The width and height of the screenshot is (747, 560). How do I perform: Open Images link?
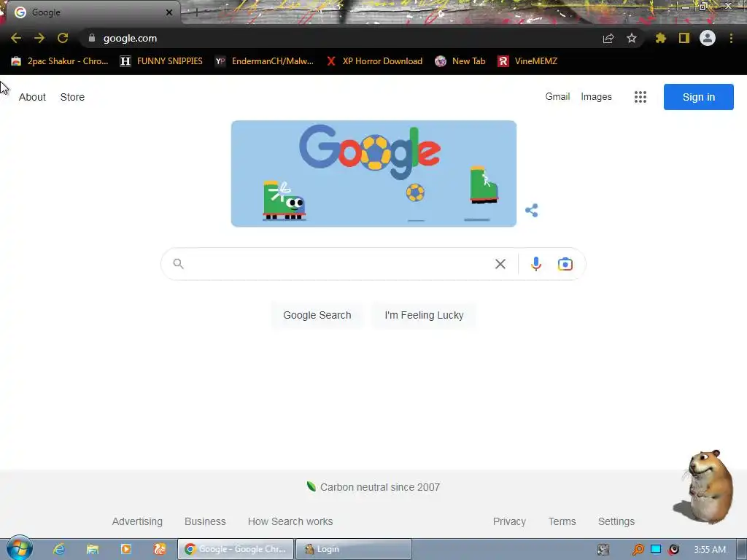click(596, 97)
